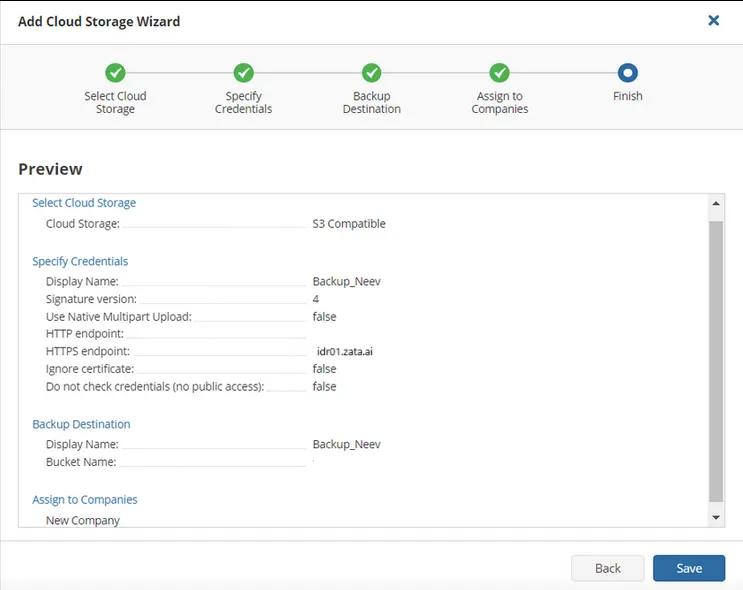Viewport: 743px width, 590px height.
Task: Click the 'Signature version:' label
Action: click(x=91, y=299)
